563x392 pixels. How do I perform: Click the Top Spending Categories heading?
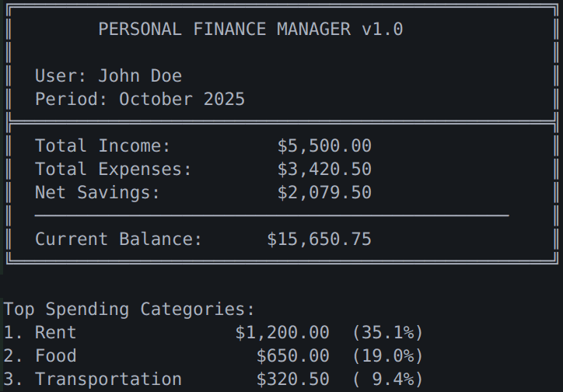pos(129,310)
